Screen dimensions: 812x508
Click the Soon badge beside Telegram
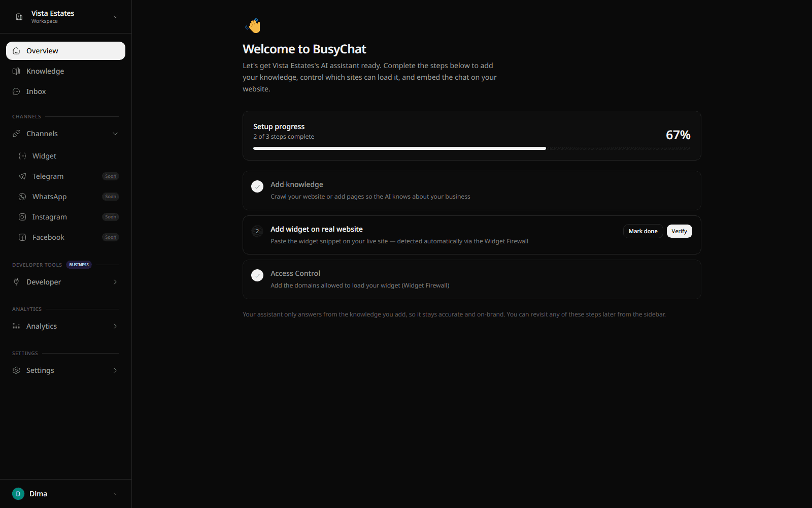[111, 176]
